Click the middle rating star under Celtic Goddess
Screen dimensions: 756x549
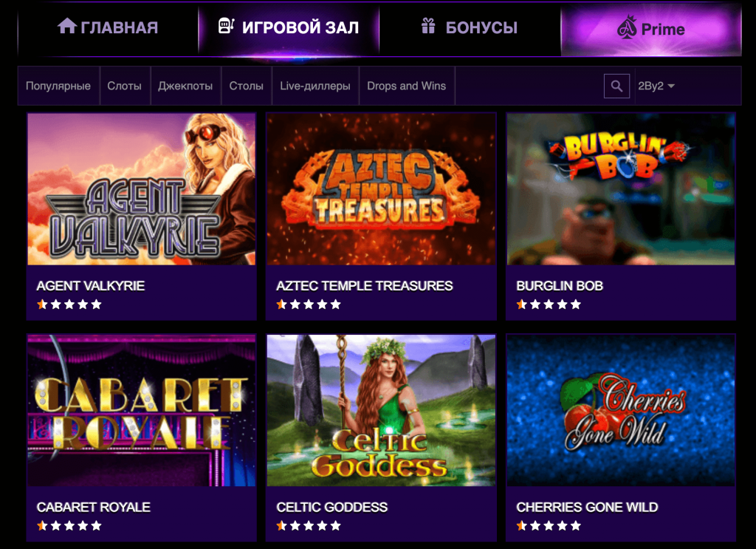pyautogui.click(x=309, y=526)
